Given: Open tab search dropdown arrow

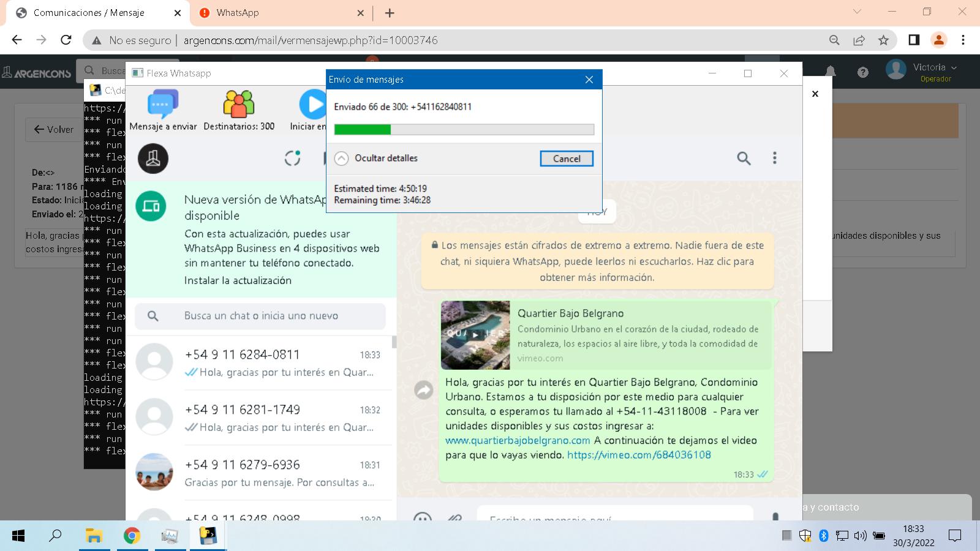Looking at the screenshot, I should click(x=857, y=12).
